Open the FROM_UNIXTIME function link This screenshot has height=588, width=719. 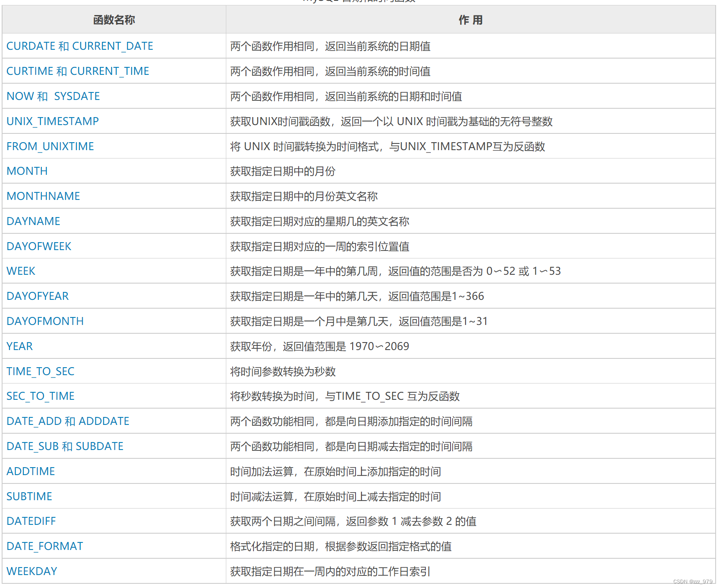click(x=50, y=146)
